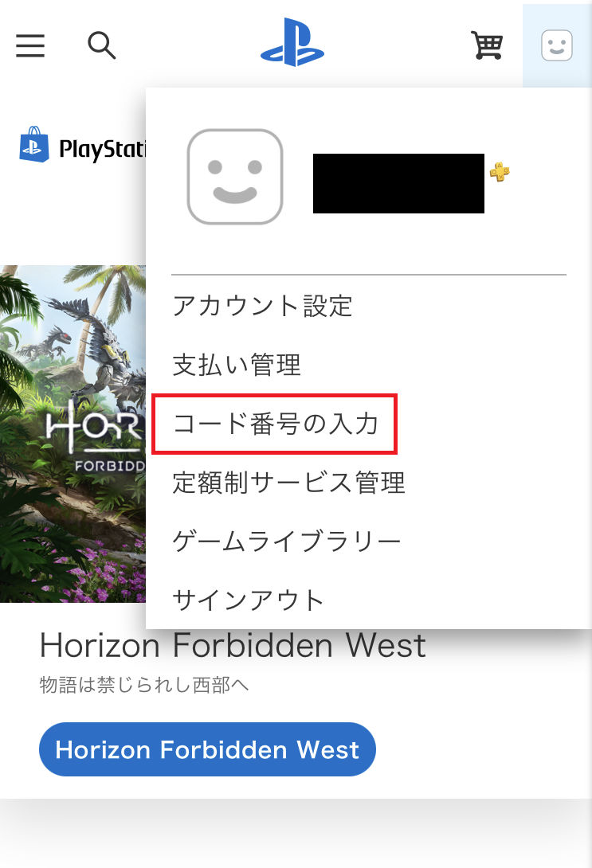The width and height of the screenshot is (592, 868).
Task: Click the profile avatar icon in header
Action: pyautogui.click(x=557, y=45)
